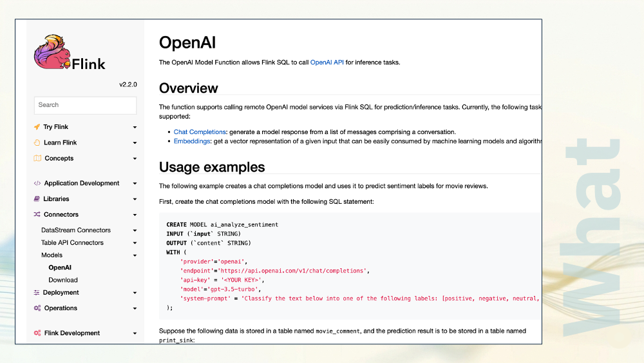644x363 pixels.
Task: Follow the Embeddings link
Action: coord(192,141)
